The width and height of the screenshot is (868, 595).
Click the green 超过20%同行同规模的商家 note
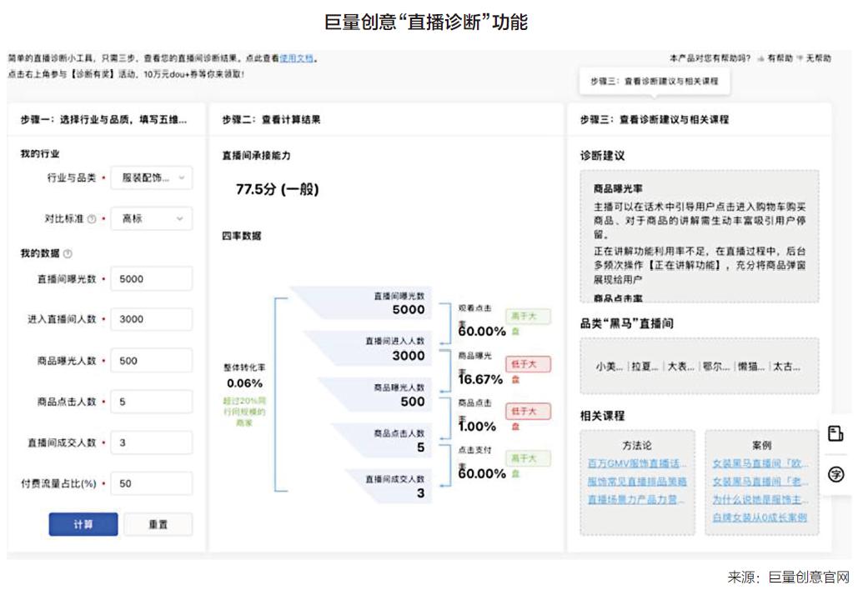[244, 411]
